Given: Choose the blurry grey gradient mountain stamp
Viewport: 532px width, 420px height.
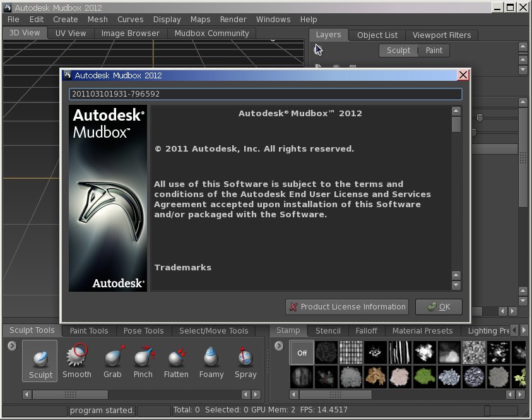Looking at the screenshot, I should [x=449, y=353].
